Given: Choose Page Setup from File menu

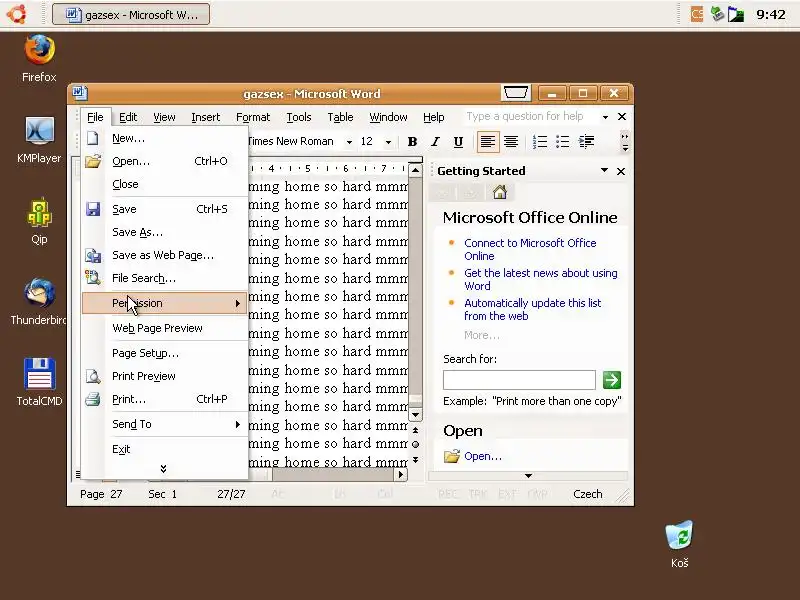Looking at the screenshot, I should (164, 353).
